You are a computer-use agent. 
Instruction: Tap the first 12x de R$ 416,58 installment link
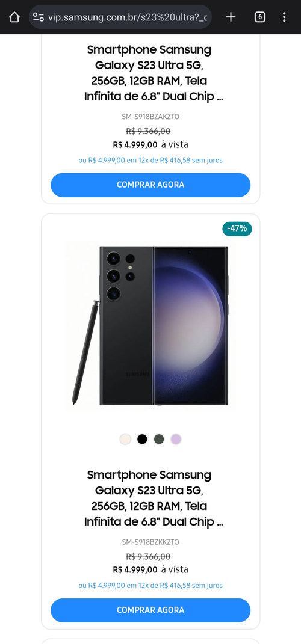pyautogui.click(x=150, y=160)
